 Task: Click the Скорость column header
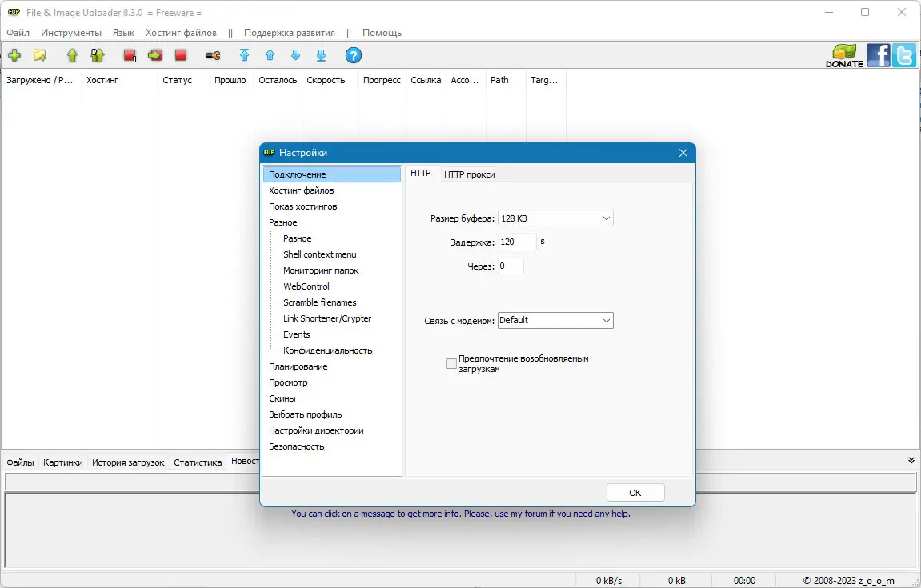click(x=330, y=80)
